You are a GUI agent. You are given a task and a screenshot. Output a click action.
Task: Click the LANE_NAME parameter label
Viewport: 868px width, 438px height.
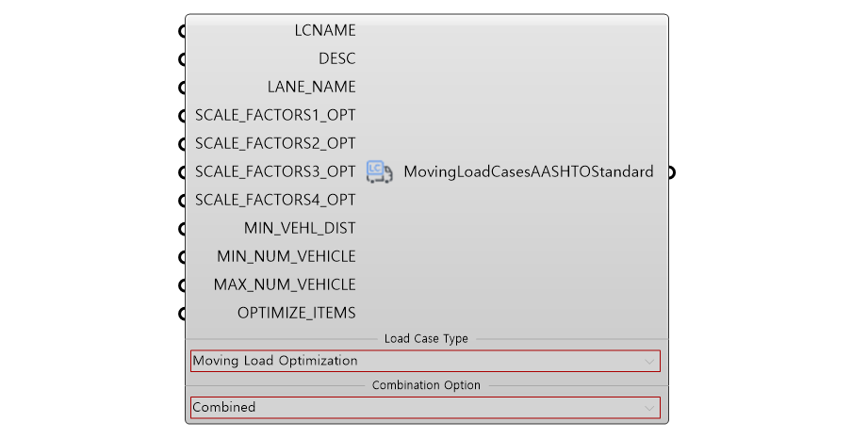pyautogui.click(x=312, y=88)
